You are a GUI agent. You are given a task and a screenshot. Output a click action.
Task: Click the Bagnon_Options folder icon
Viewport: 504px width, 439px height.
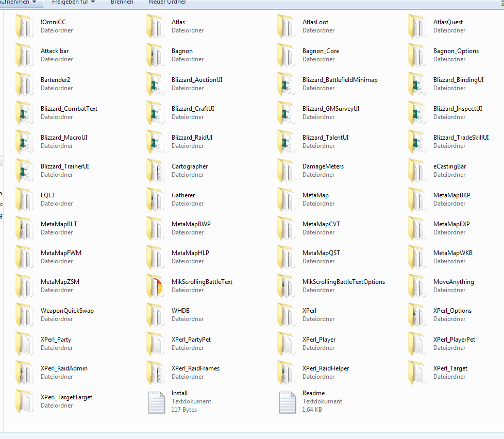point(416,55)
